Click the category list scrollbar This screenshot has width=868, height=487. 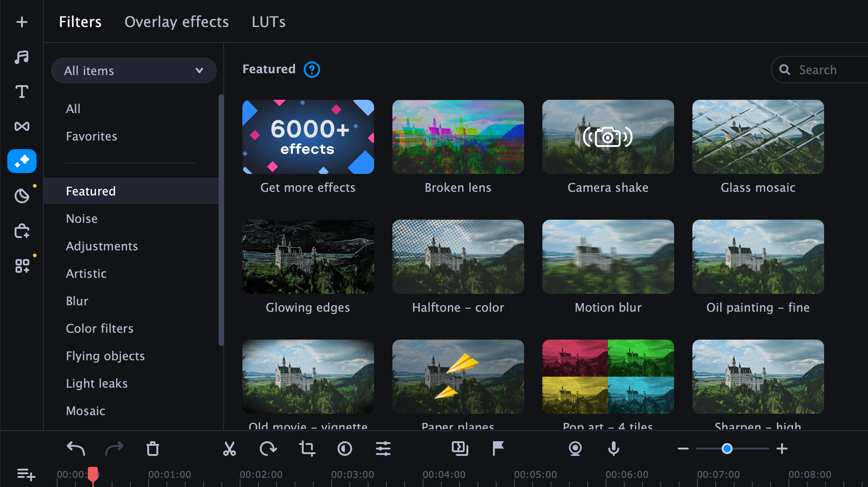click(x=221, y=220)
